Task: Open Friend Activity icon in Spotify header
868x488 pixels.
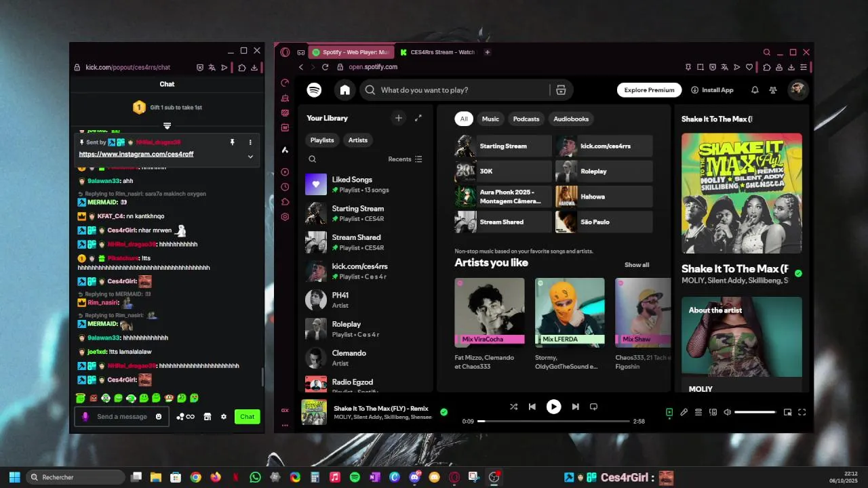Action: 773,89
